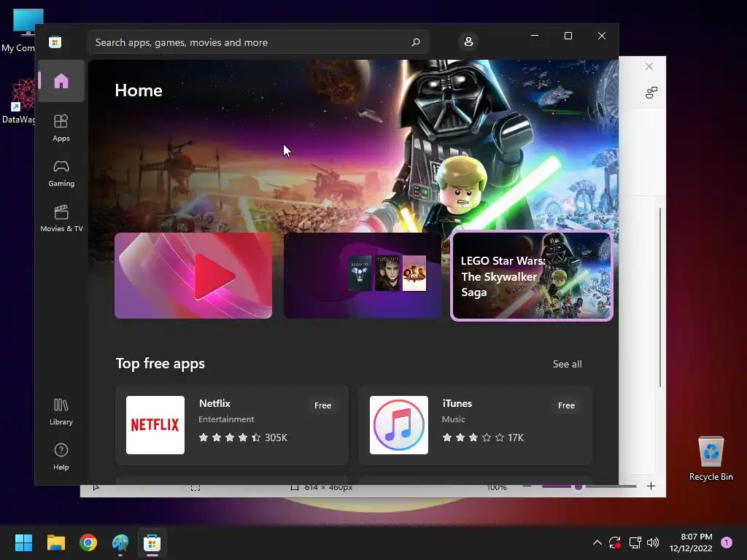Screen dimensions: 747x560
Task: Click zoom in plus in background window
Action: (651, 486)
